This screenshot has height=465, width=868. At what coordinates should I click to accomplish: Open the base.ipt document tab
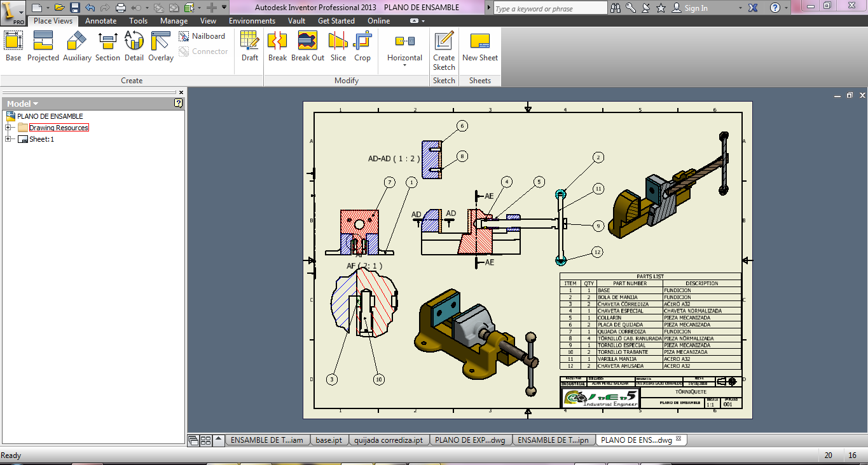tap(328, 439)
